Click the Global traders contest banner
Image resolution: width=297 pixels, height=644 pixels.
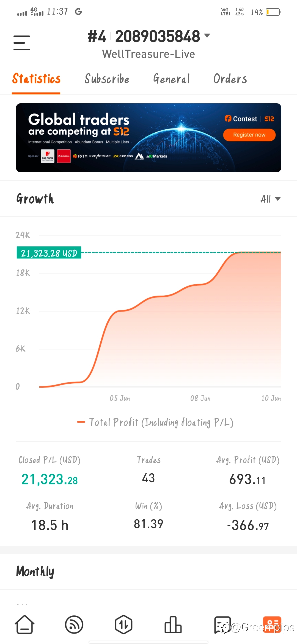tap(148, 138)
